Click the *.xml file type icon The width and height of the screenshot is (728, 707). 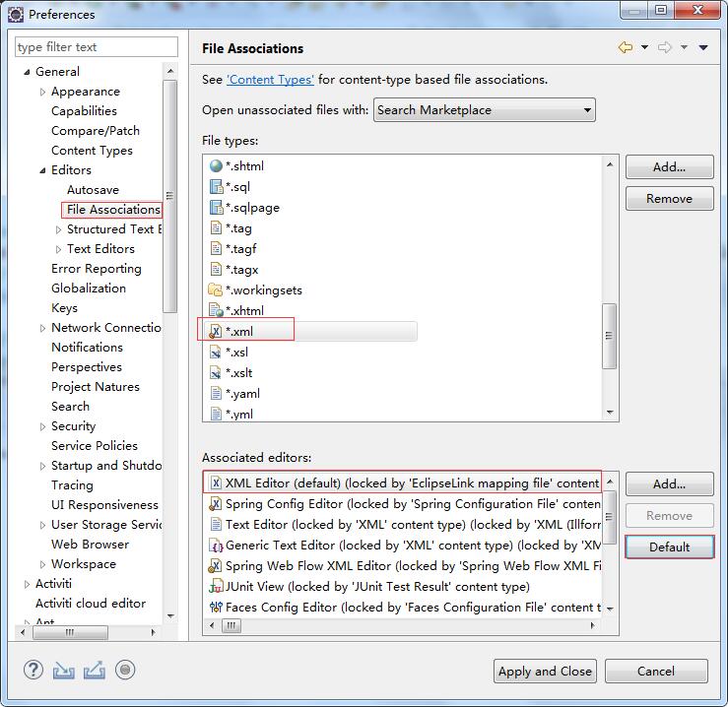coord(216,331)
